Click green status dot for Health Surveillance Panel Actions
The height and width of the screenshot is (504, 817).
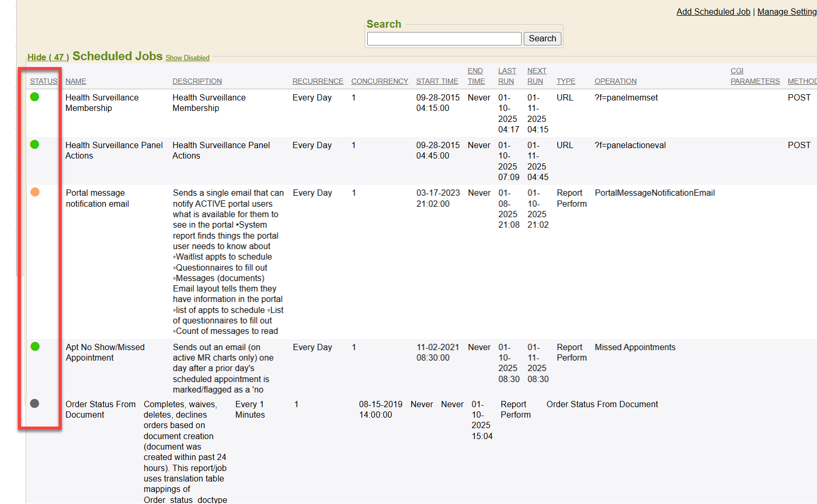tap(35, 144)
